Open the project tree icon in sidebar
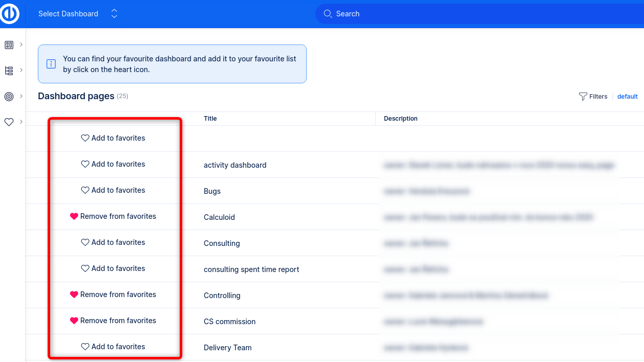Screen dimensions: 644x362 9,71
